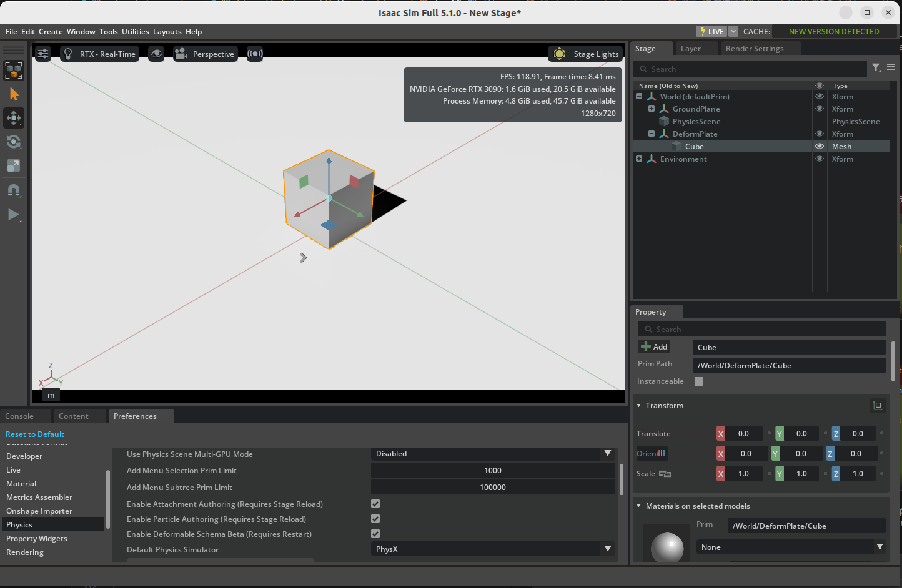902x588 pixels.
Task: Click the Reset to Default link
Action: click(x=34, y=434)
